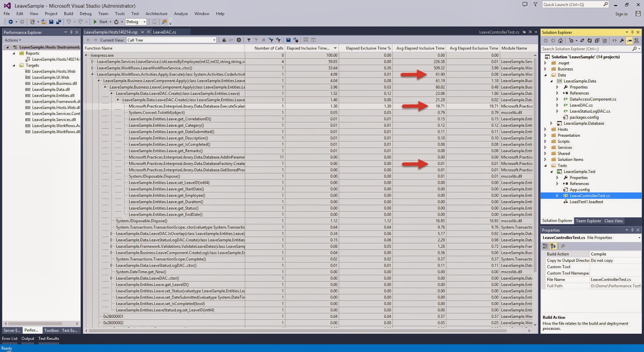Click the New Project toolbar icon

[33, 22]
